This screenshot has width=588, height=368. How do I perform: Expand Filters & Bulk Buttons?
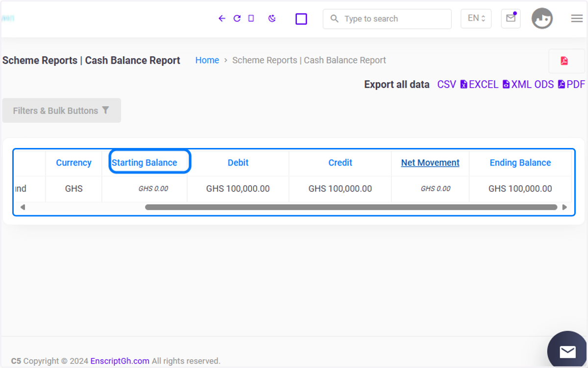62,110
